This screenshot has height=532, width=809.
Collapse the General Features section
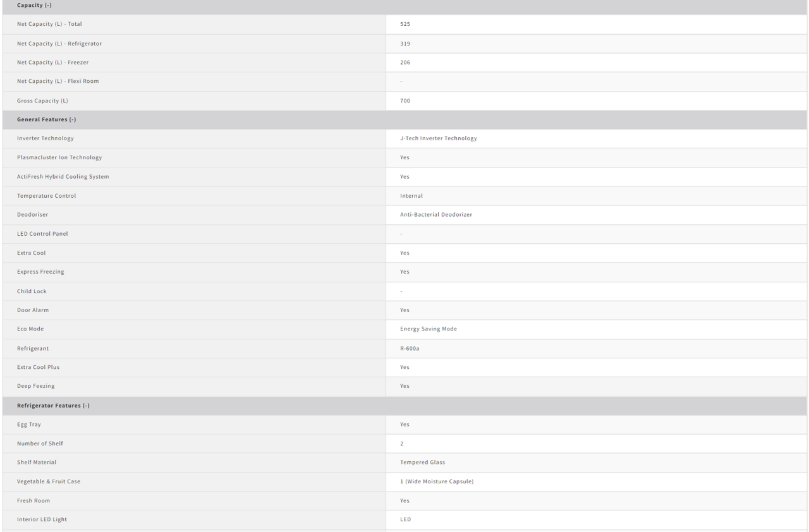[46, 119]
